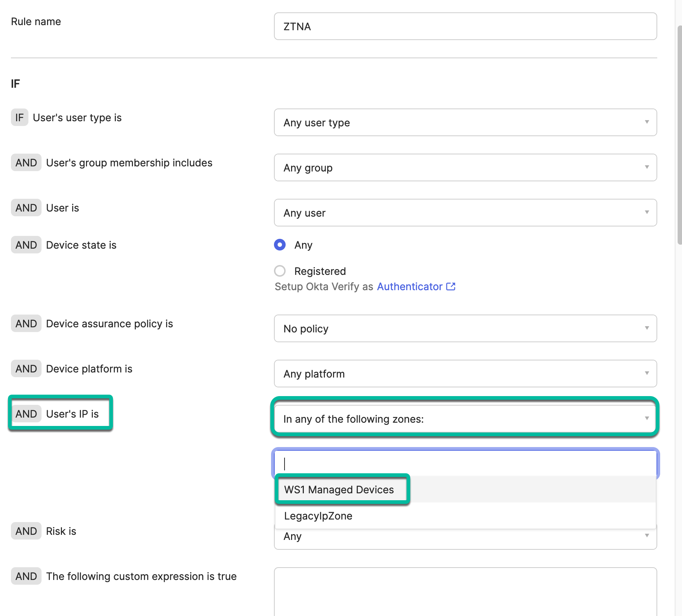
Task: Open the Any user type dropdown
Action: [465, 123]
